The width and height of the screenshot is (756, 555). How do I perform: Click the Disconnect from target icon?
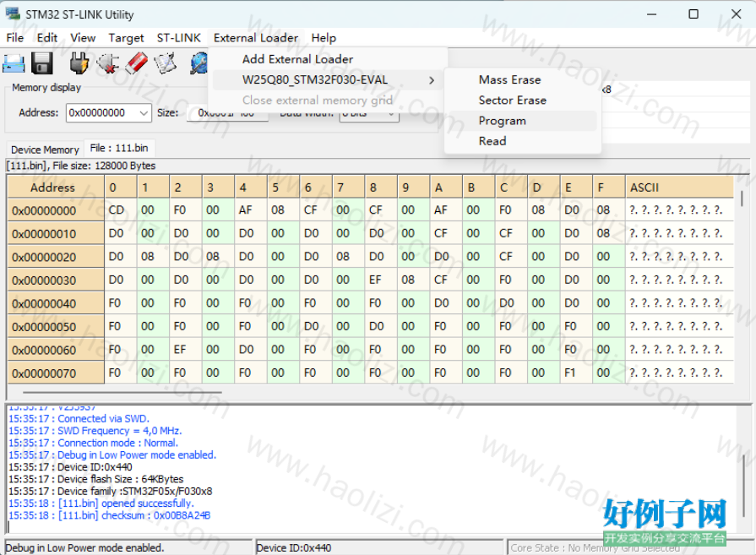pos(107,63)
